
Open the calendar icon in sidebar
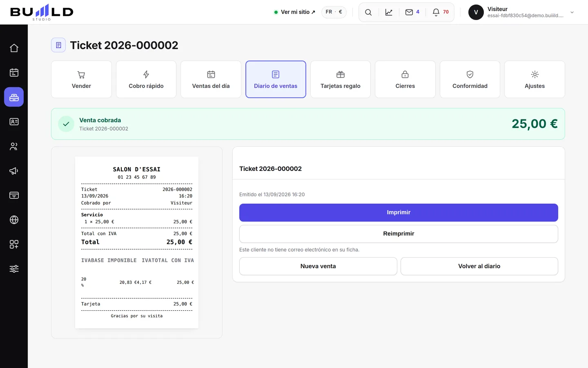click(x=14, y=73)
